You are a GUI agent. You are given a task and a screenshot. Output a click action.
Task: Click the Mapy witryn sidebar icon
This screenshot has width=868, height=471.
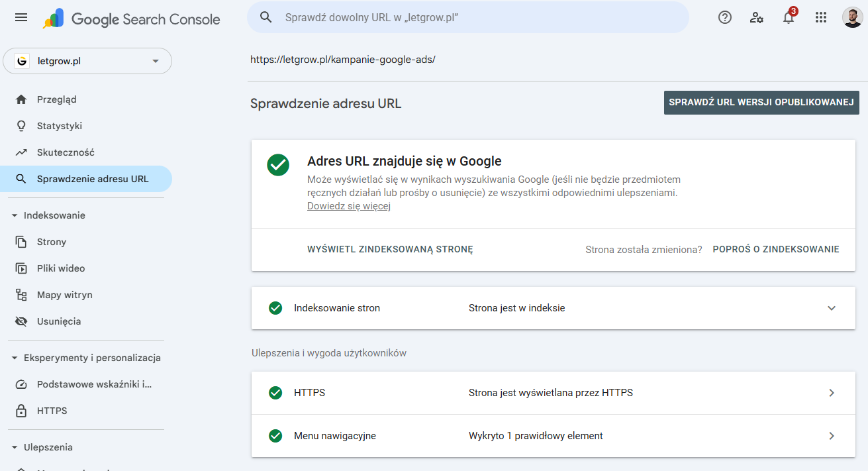coord(21,295)
